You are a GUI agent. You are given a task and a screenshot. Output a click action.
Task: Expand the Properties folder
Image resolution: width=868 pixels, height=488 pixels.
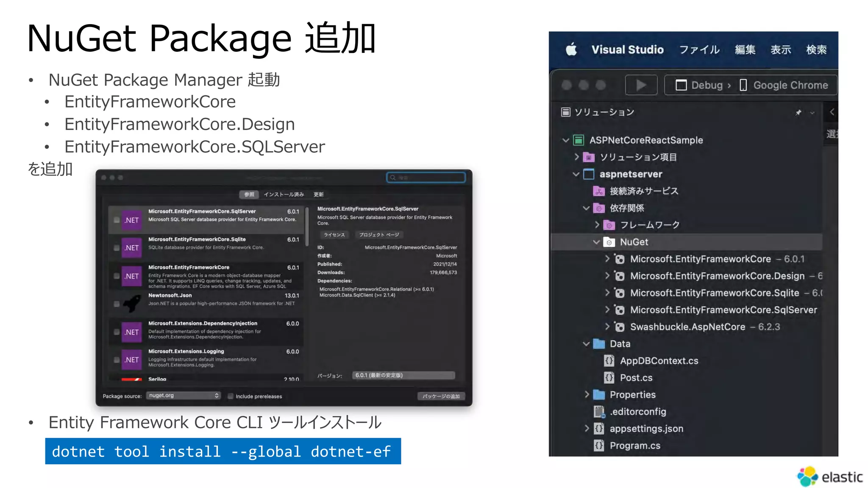click(587, 394)
